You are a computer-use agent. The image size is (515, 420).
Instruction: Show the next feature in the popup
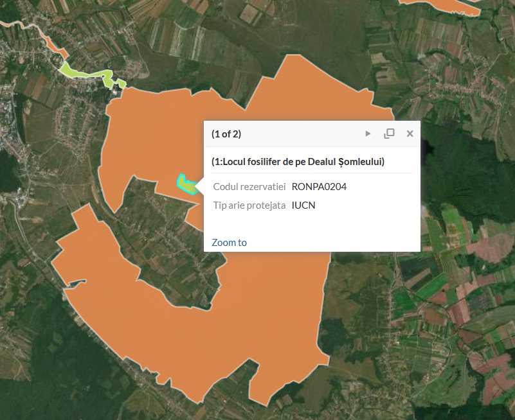(x=368, y=134)
